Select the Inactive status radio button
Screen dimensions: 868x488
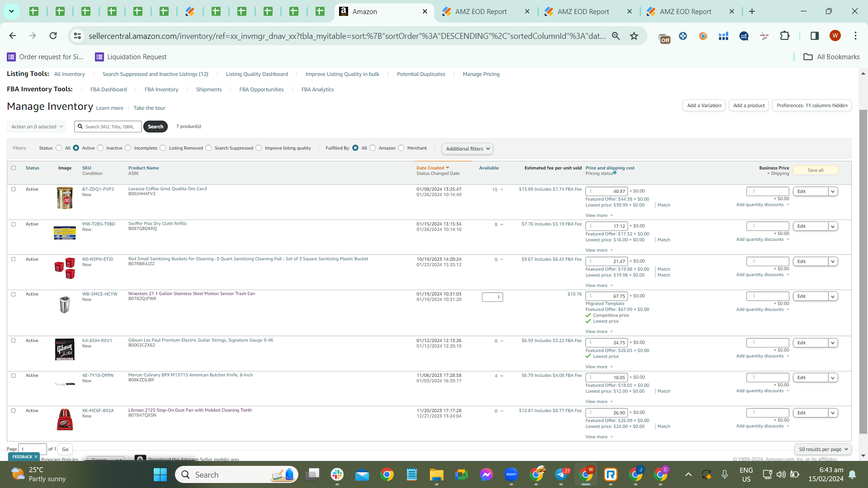coord(100,148)
